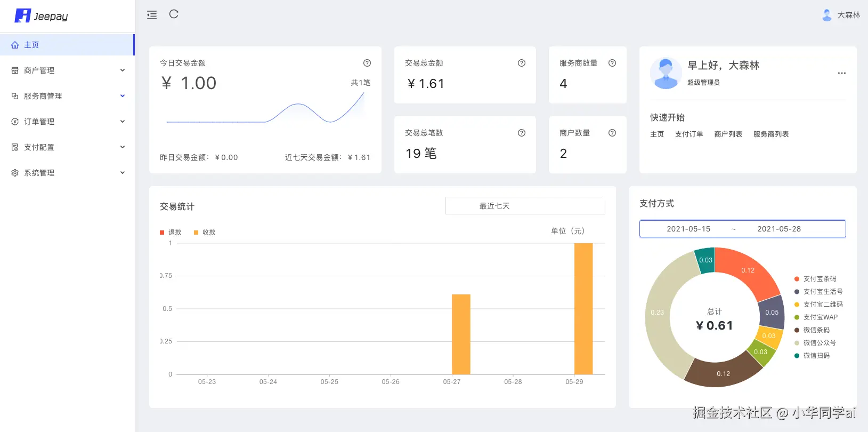Go to 商户列表 quick start link
The image size is (868, 432).
pos(728,134)
